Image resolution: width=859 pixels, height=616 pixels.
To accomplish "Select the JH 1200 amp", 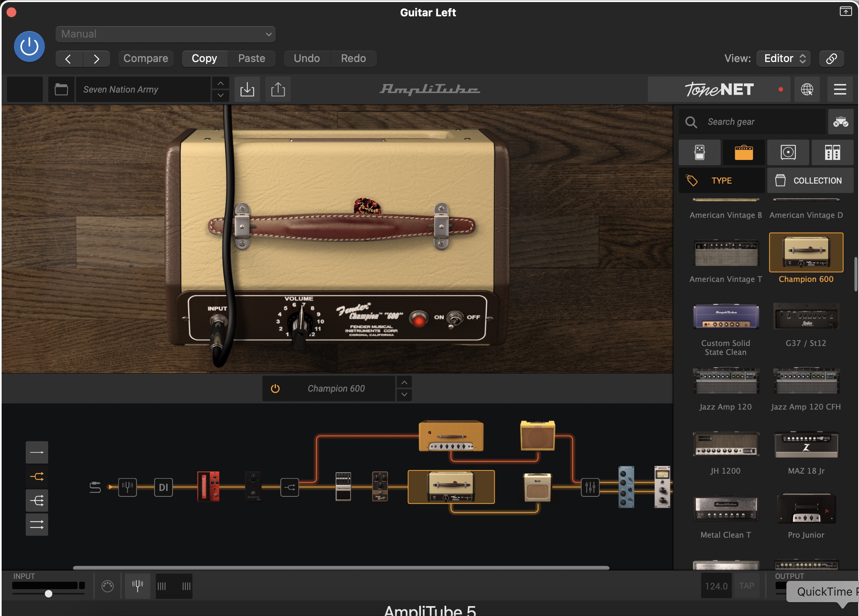I will (x=726, y=452).
